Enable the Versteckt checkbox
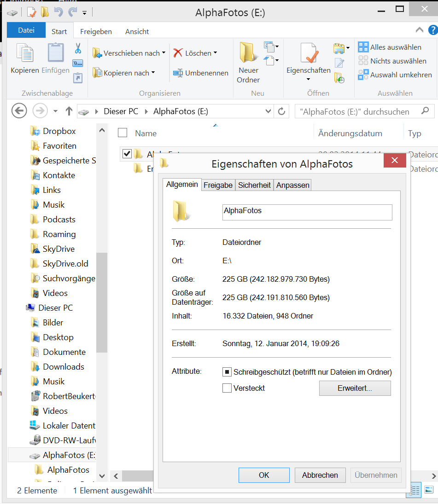This screenshot has width=438, height=504. pyautogui.click(x=227, y=388)
